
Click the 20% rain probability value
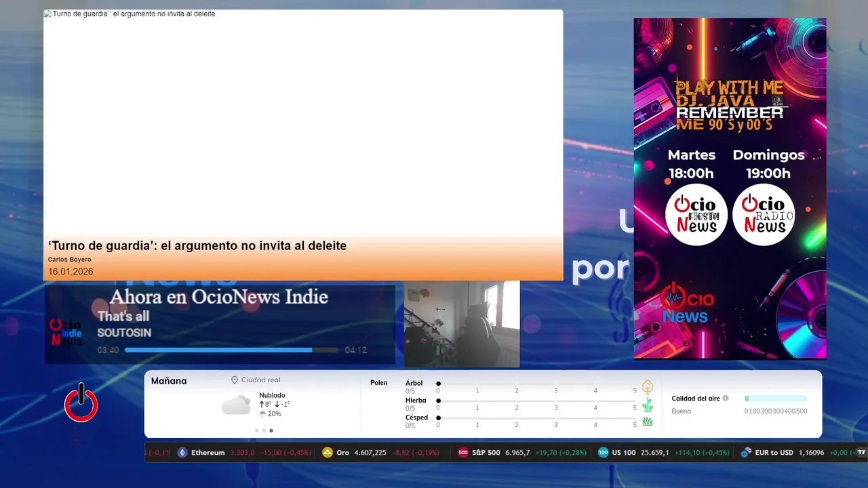274,414
